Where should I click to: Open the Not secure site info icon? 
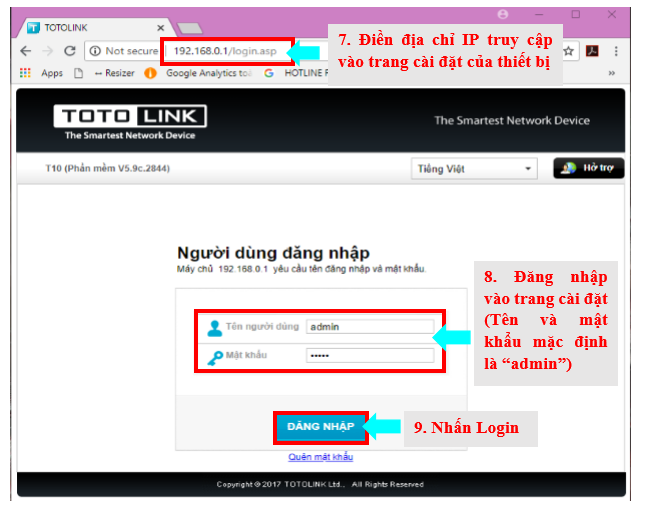point(95,51)
